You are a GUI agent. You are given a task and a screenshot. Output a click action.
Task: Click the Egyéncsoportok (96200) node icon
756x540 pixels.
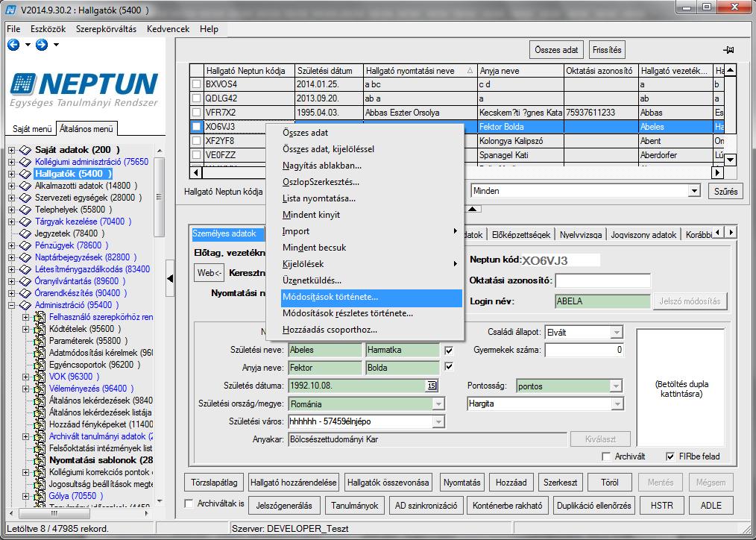(40, 365)
